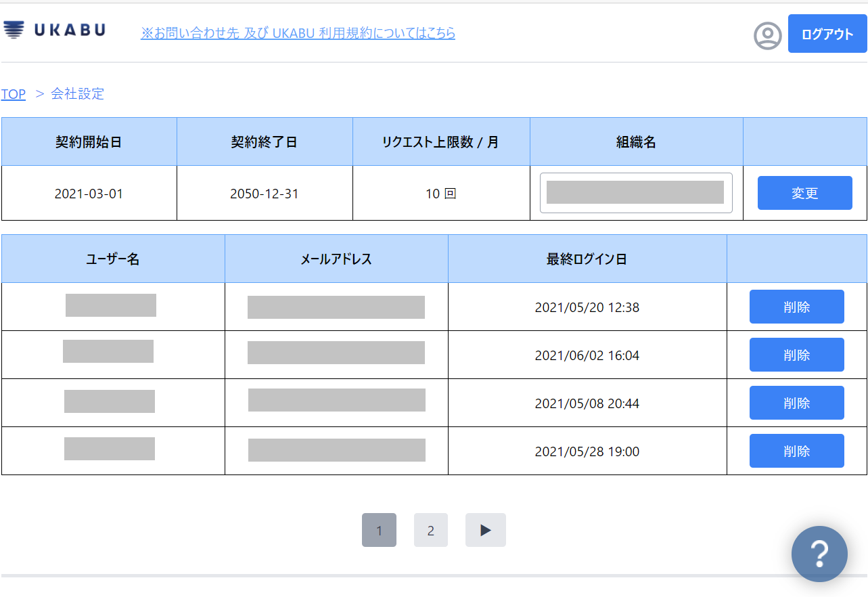Open the user profile avatar icon
The height and width of the screenshot is (597, 868).
click(768, 35)
